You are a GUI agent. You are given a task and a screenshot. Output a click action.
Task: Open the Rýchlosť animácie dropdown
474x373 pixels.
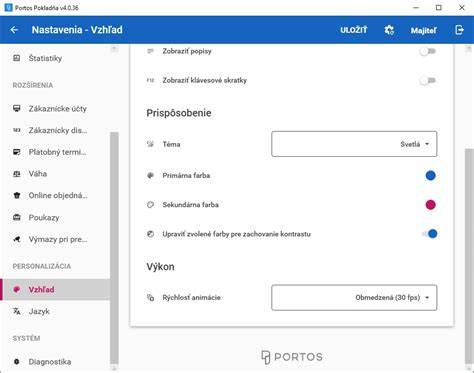click(x=354, y=298)
